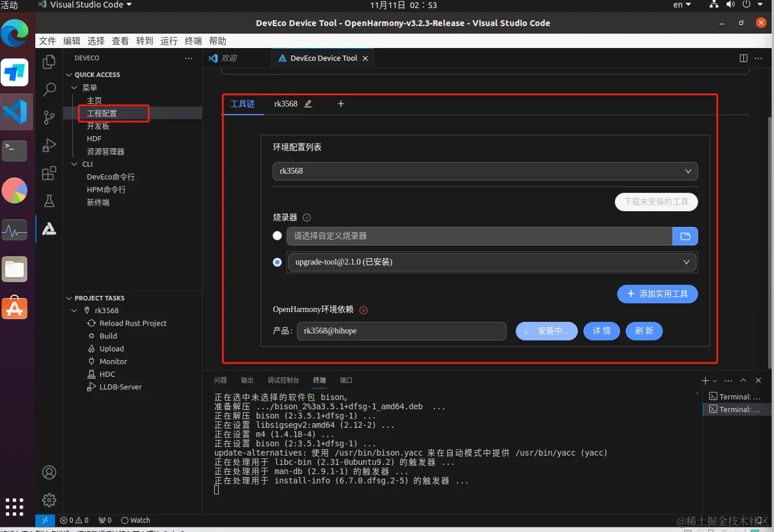
Task: Add a new toolchain tab with plus icon
Action: pyautogui.click(x=341, y=104)
